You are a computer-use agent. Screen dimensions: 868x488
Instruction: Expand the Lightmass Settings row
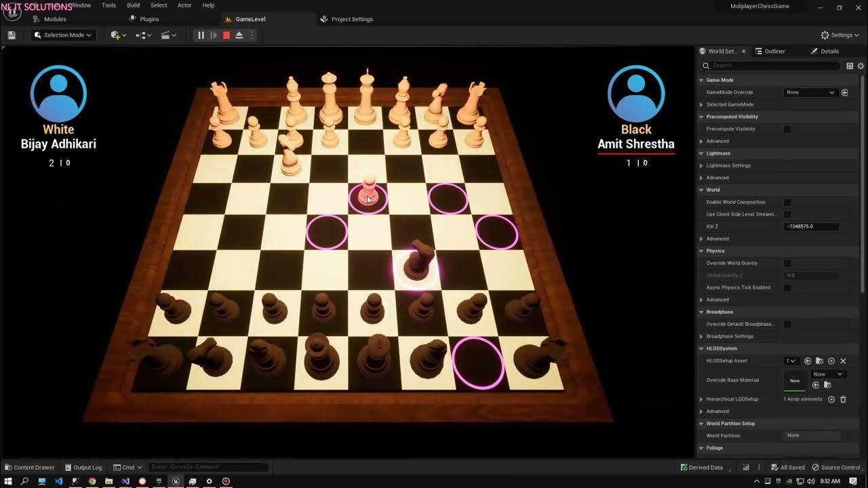[x=701, y=165]
